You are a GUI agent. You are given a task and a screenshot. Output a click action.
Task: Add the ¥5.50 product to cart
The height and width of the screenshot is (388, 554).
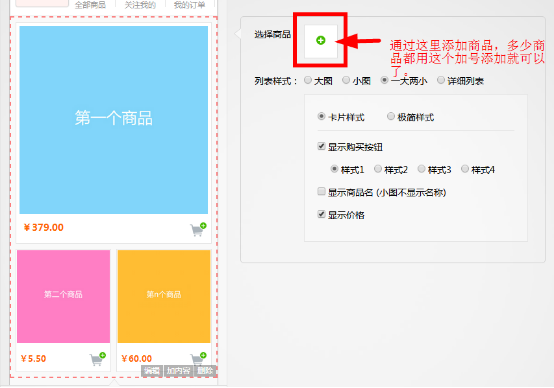(x=98, y=359)
